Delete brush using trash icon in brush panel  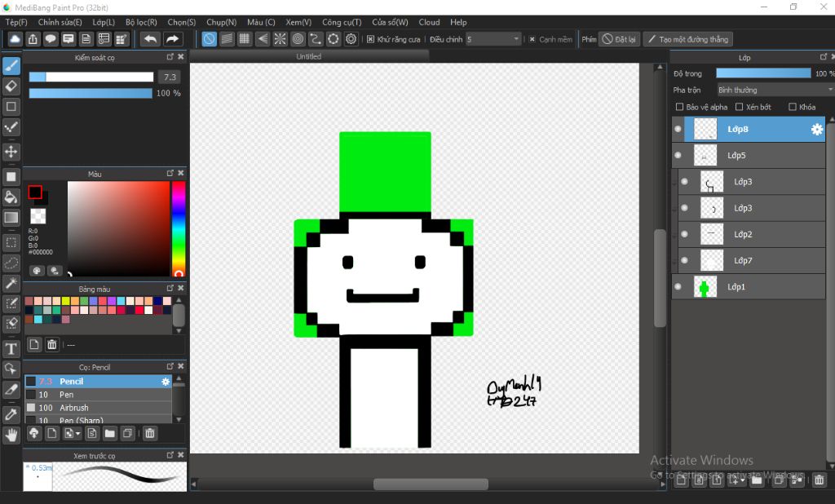150,433
